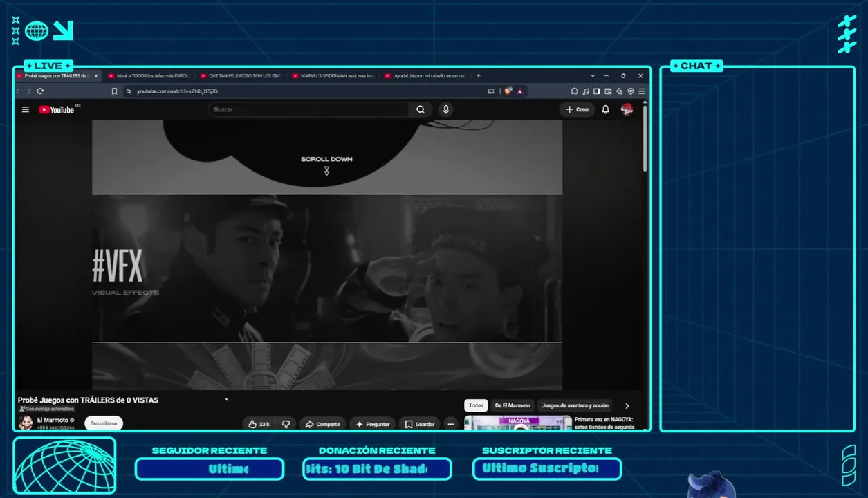Open 'Primera vez en NAGOYA' recommended video title
The height and width of the screenshot is (498, 868).
(604, 423)
